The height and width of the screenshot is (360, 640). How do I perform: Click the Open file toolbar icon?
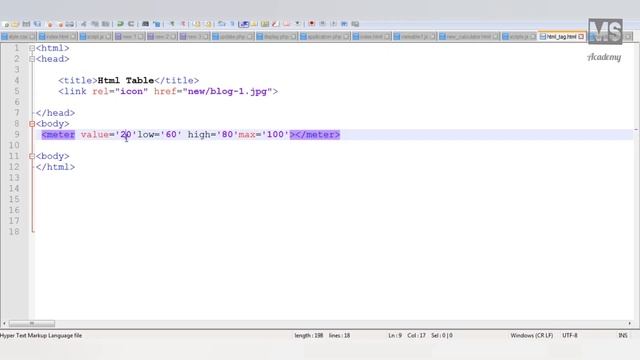coord(15,24)
